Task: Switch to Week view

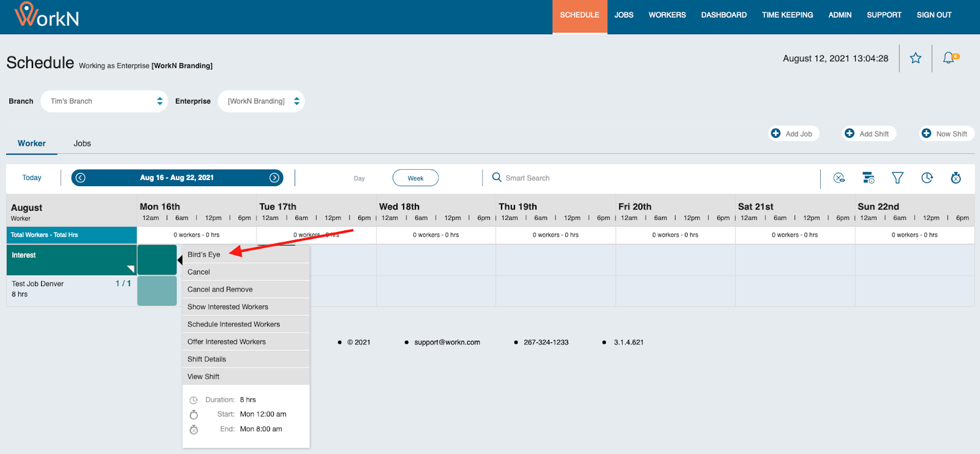Action: 415,178
